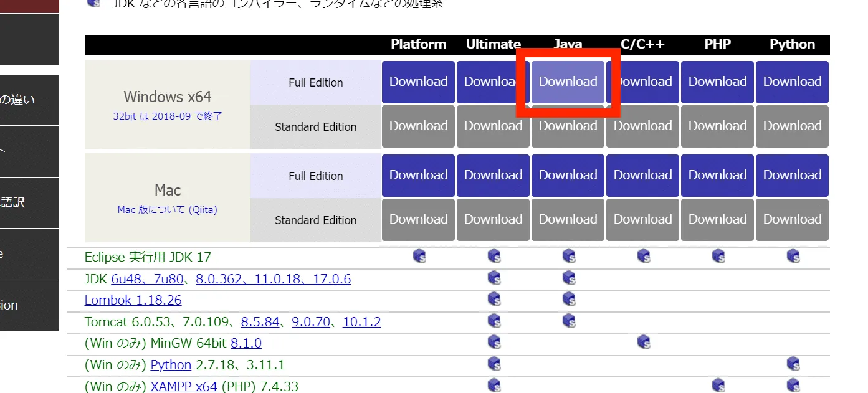This screenshot has width=868, height=393.
Task: Download Windows x64 Full Edition Python
Action: 792,82
